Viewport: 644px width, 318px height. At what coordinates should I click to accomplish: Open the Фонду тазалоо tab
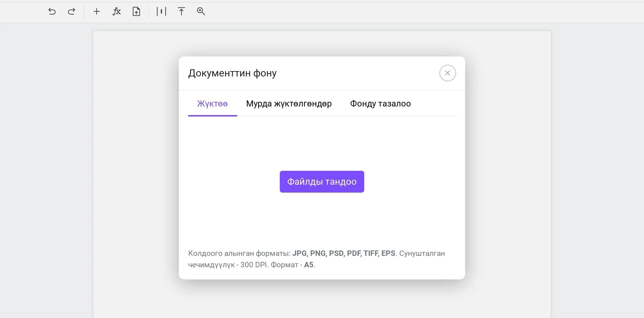[x=380, y=104]
